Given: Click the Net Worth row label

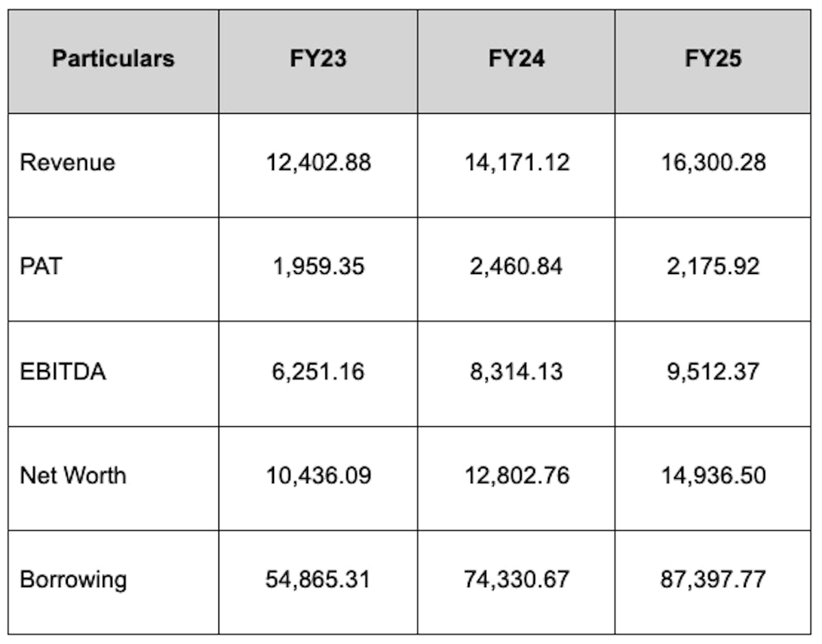Looking at the screenshot, I should click(x=73, y=475).
